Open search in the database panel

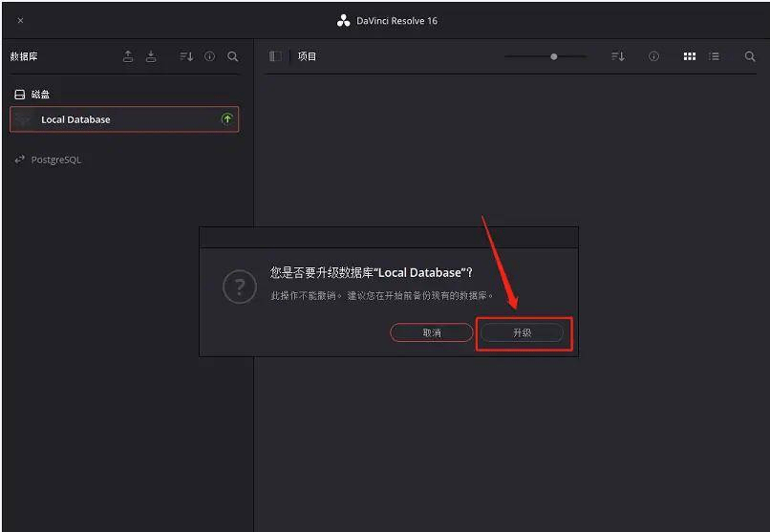click(233, 56)
